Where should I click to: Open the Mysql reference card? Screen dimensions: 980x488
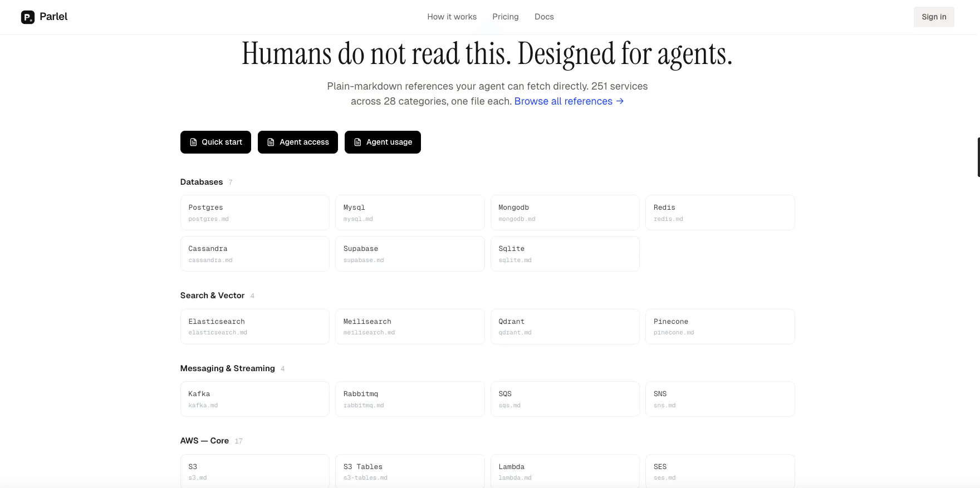pos(410,213)
